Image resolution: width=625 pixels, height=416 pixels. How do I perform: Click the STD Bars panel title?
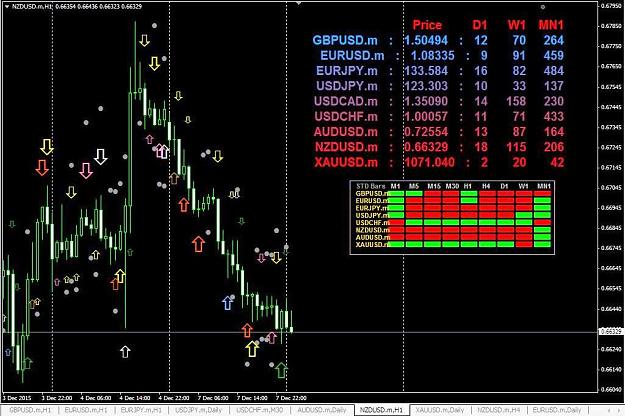tap(371, 186)
